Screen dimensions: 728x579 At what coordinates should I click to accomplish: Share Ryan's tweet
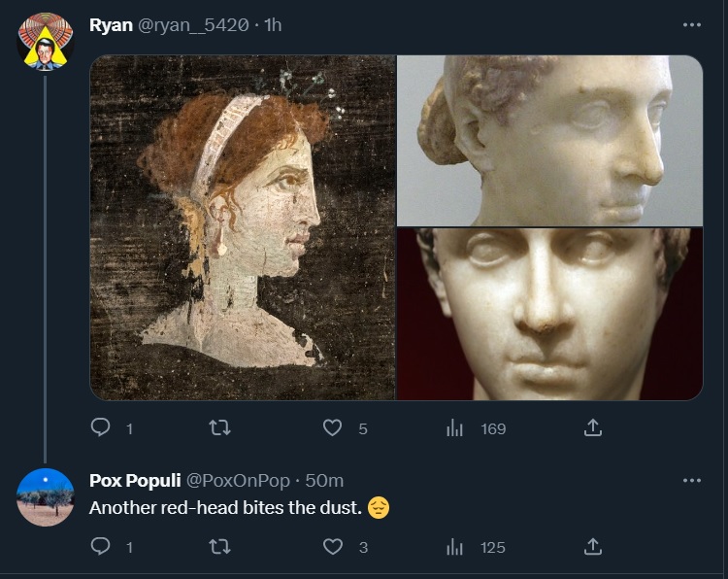click(593, 427)
